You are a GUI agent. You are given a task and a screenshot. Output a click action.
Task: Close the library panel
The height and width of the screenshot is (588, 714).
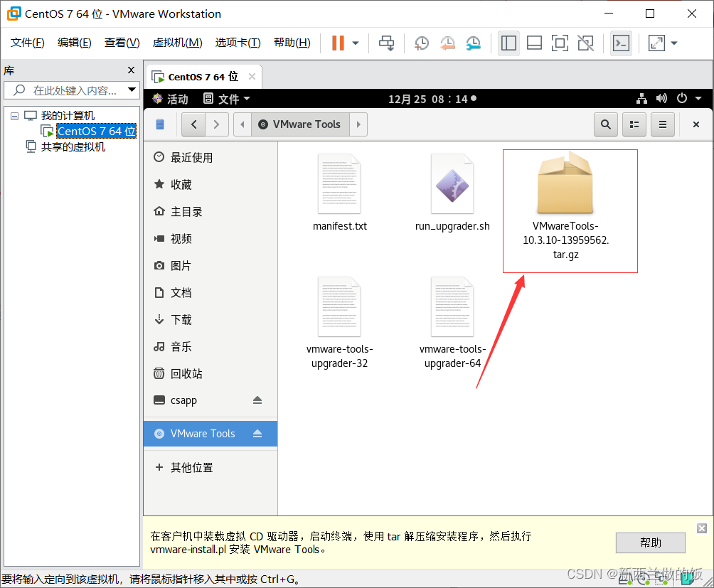tap(131, 70)
